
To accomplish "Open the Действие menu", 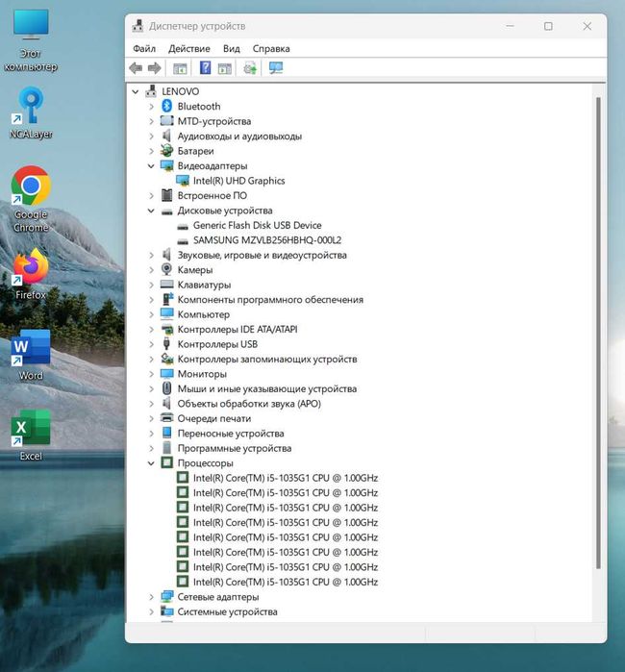I will click(x=189, y=48).
